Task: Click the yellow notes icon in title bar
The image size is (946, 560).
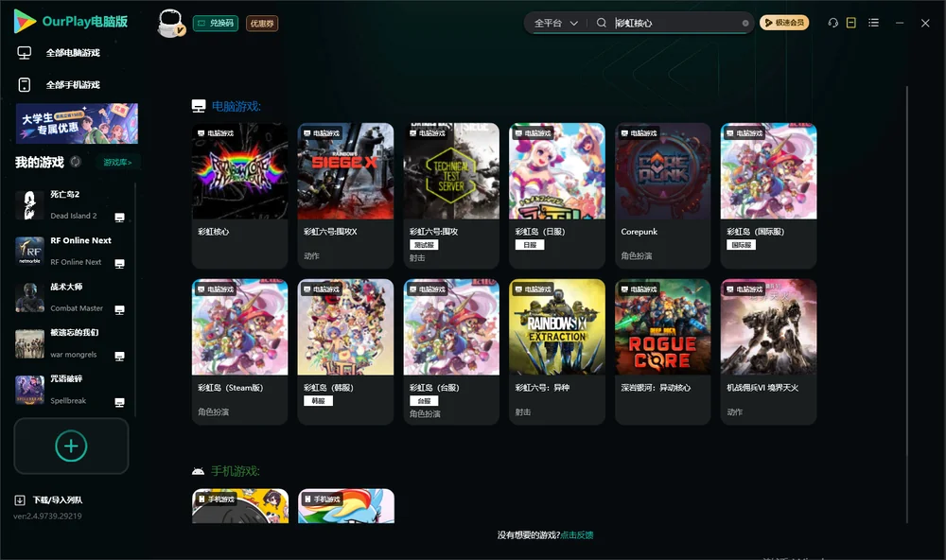Action: click(x=850, y=23)
